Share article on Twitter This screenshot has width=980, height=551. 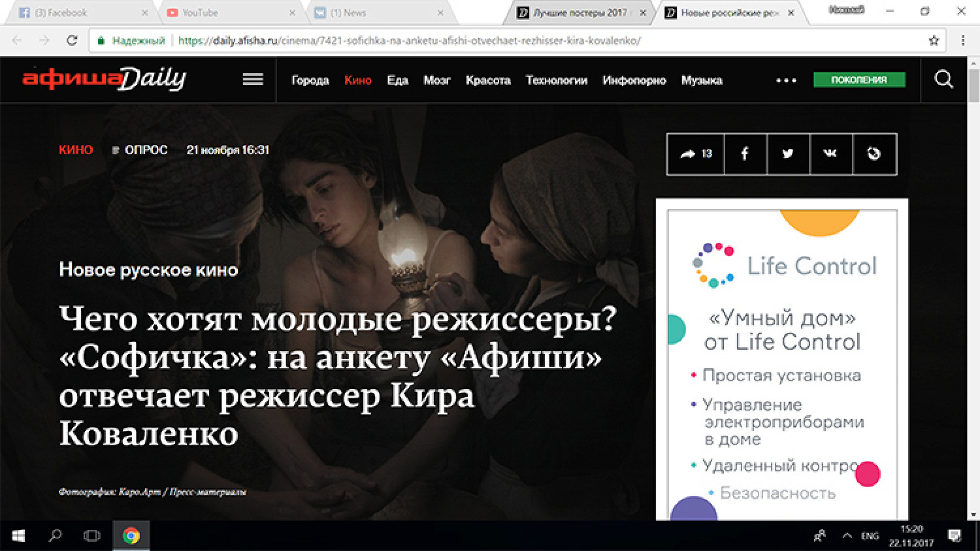click(x=788, y=154)
